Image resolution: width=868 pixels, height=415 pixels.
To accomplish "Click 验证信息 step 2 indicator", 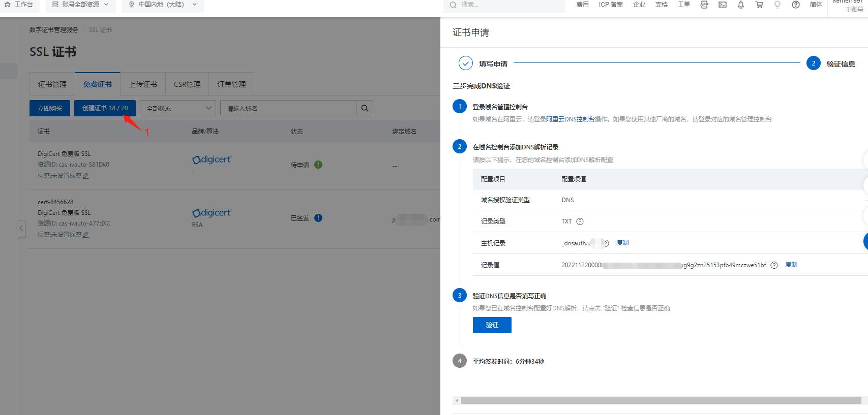I will click(831, 63).
